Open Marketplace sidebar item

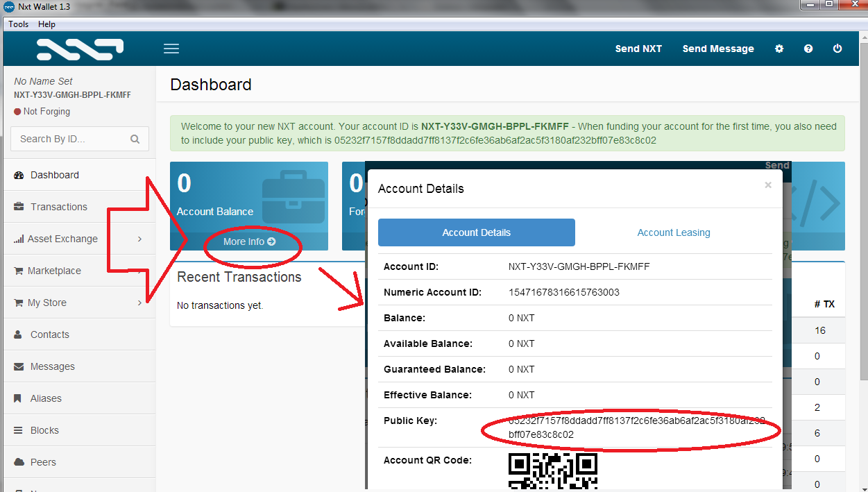click(x=79, y=271)
